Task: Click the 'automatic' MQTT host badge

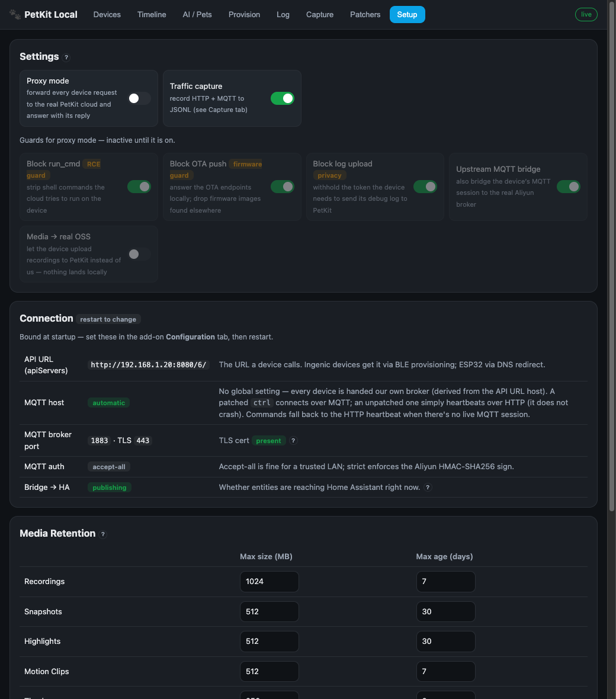Action: click(x=108, y=403)
